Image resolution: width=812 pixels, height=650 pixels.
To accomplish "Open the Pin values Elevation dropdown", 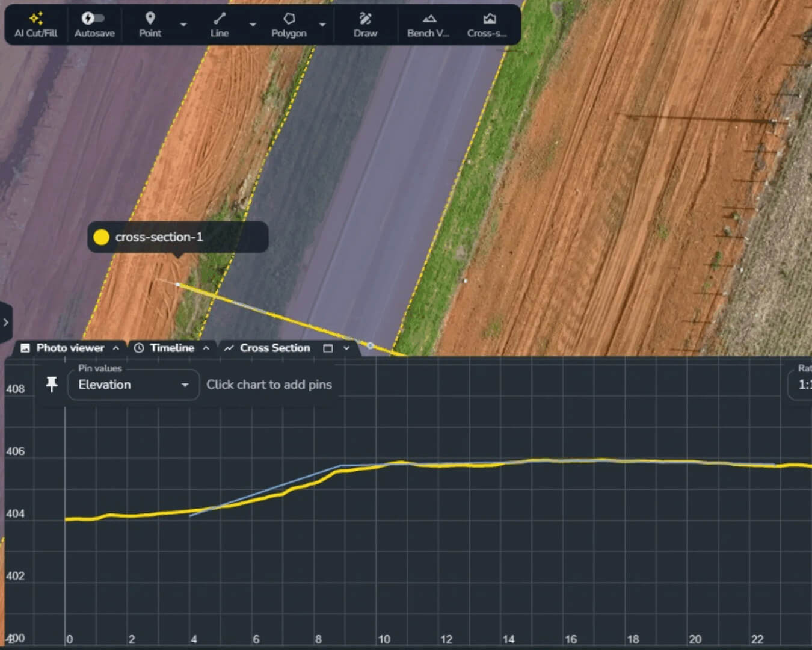I will (x=133, y=385).
